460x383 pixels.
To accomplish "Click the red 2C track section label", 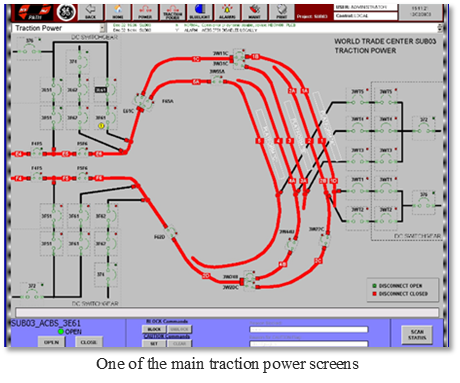I will click(x=318, y=261).
